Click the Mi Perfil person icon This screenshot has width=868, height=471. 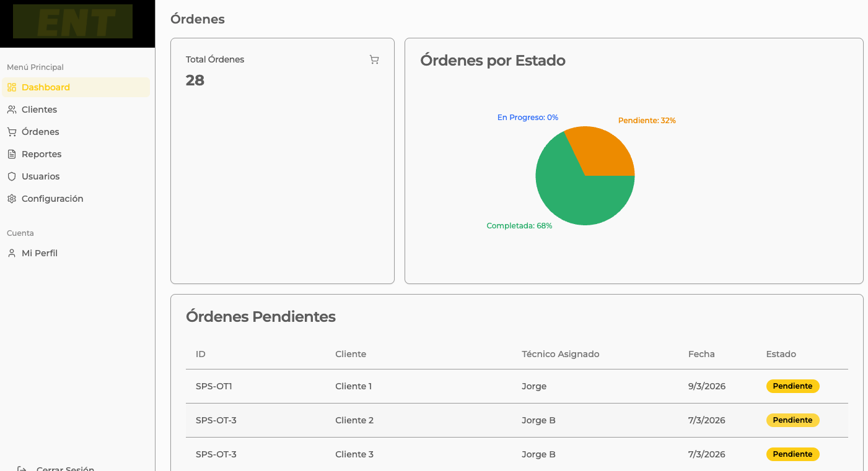(11, 253)
